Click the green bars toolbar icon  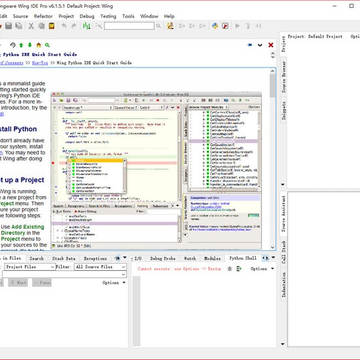(x=86, y=26)
